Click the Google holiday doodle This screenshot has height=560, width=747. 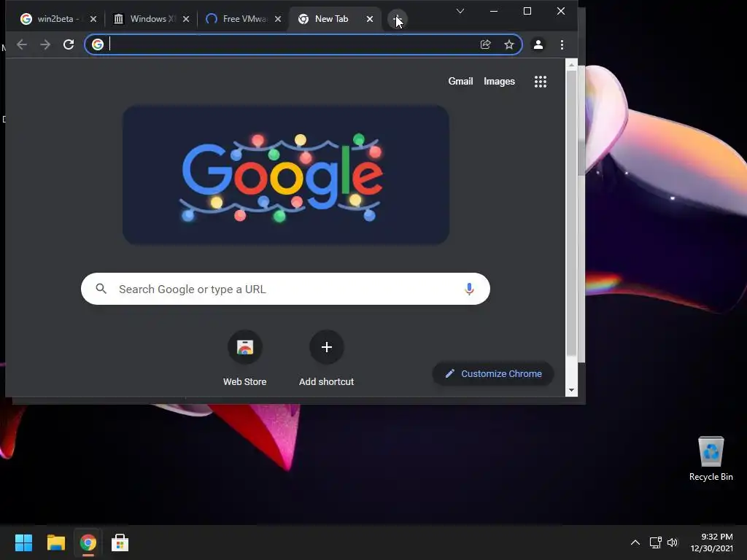286,175
